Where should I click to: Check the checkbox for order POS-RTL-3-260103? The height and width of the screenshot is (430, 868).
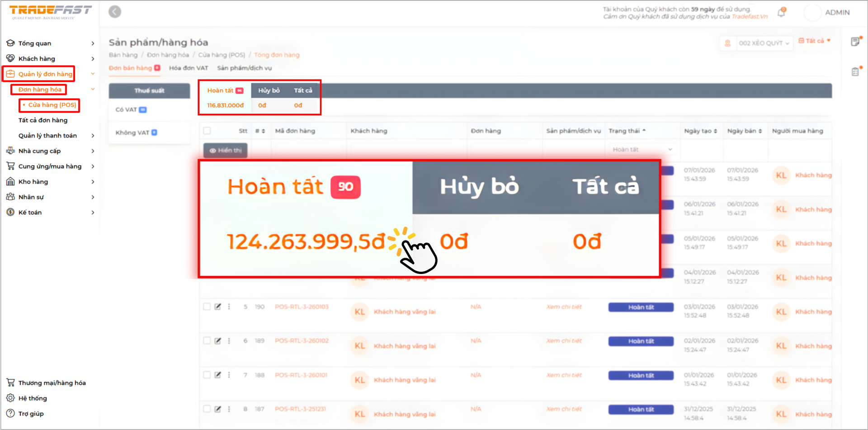(207, 307)
